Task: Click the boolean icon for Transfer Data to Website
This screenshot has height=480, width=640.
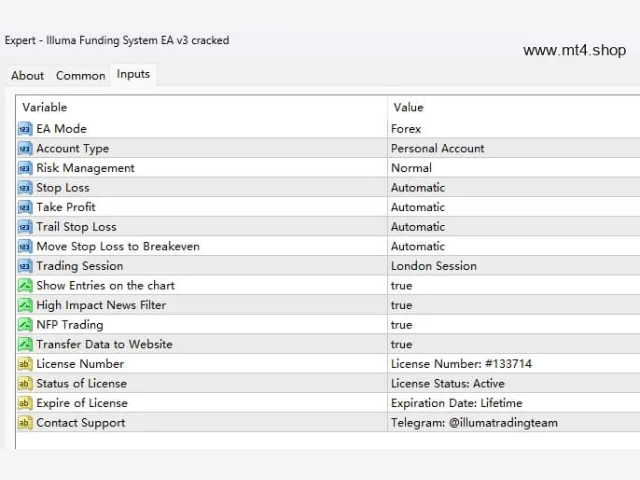Action: 25,344
